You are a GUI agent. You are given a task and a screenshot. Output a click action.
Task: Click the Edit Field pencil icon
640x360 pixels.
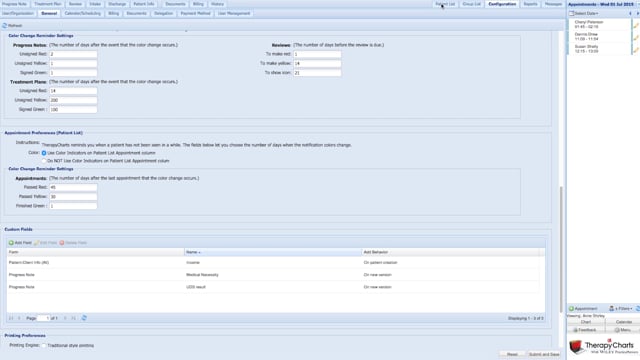[36, 243]
